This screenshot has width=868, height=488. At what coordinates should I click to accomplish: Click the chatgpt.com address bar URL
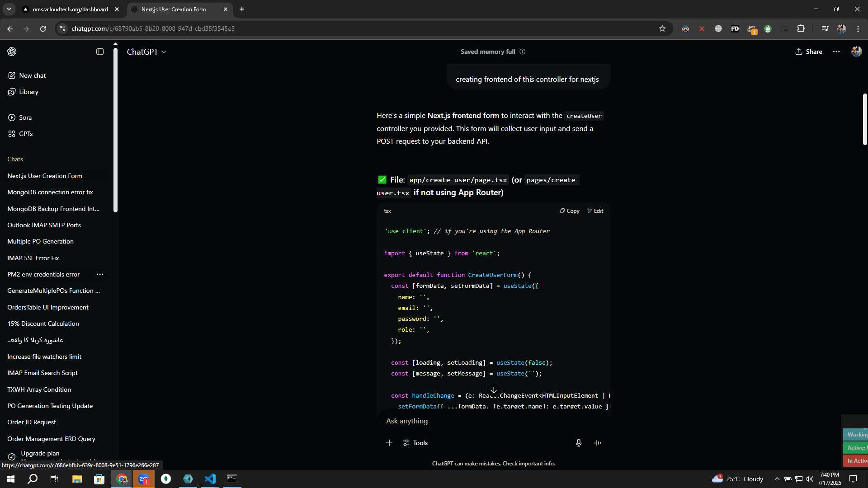[153, 28]
